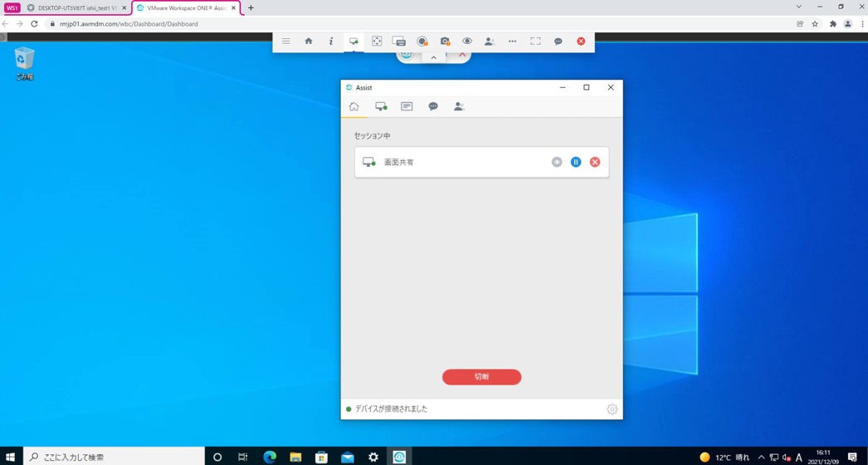Open device info via the 'i' toolbar icon
Screen dimensions: 868x465
pyautogui.click(x=331, y=41)
